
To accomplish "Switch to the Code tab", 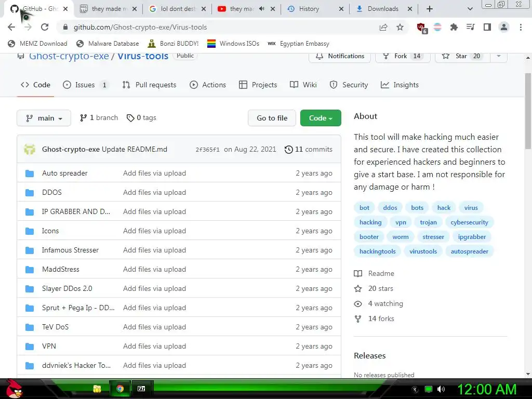I will click(x=36, y=85).
